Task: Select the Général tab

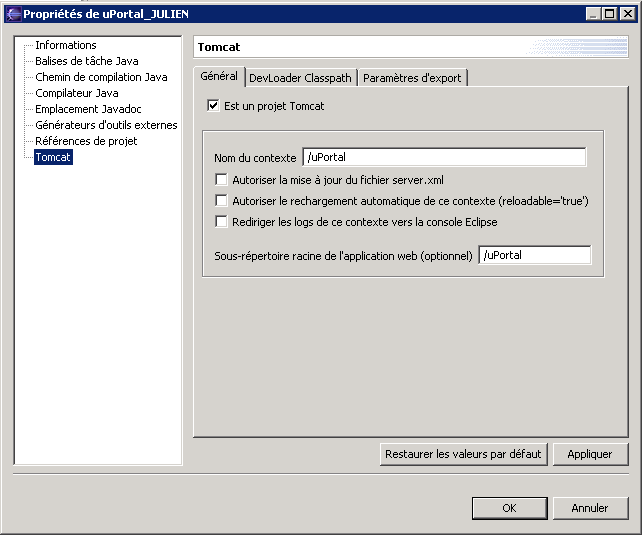Action: pos(219,76)
